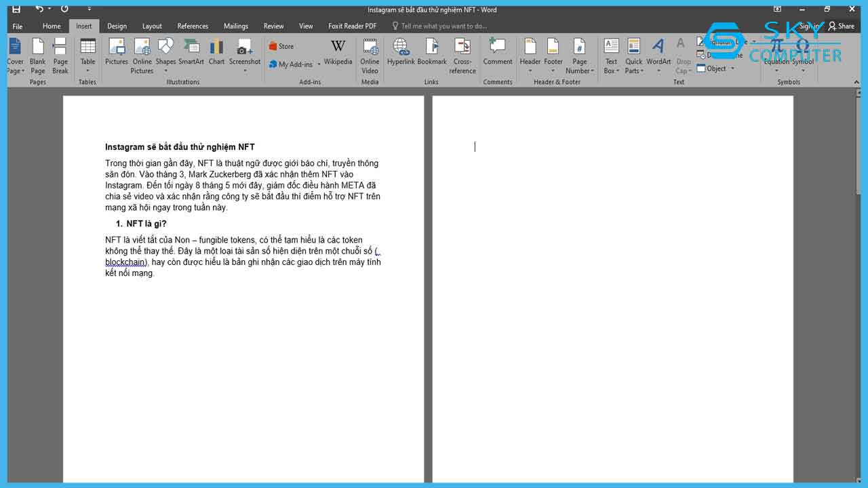Insert Pictures from this device
This screenshot has height=488, width=868.
(x=117, y=52)
